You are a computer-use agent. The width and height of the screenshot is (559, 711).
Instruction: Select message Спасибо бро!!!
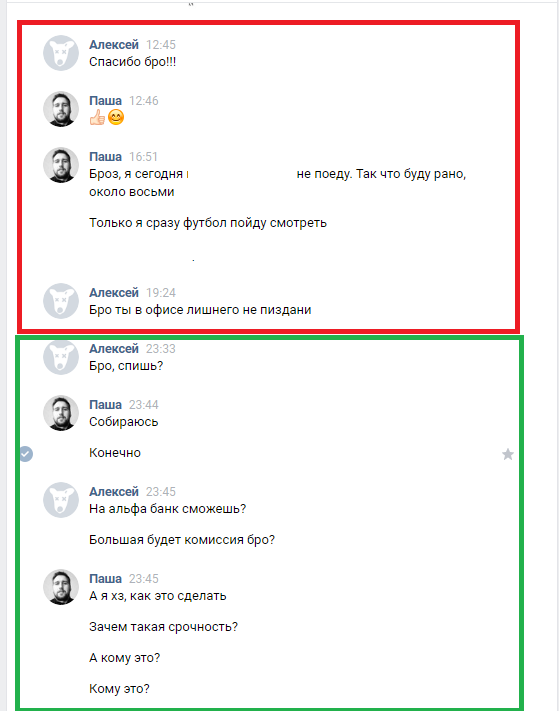coord(132,62)
